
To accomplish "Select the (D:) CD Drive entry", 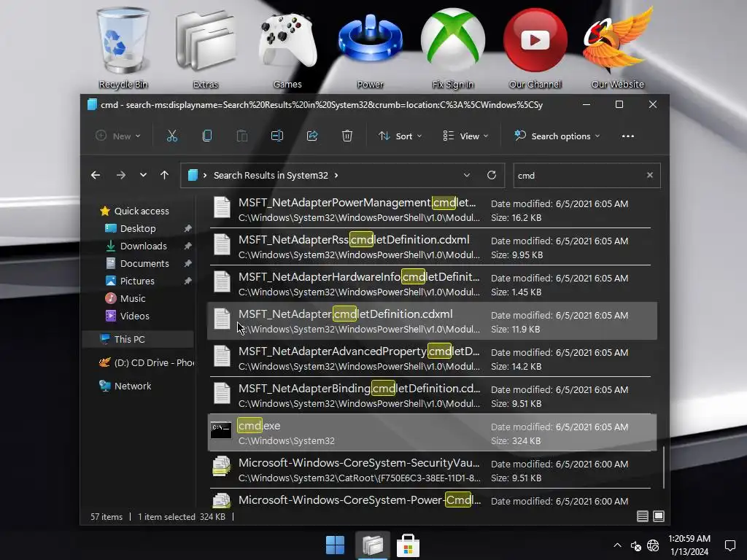I will click(x=146, y=363).
